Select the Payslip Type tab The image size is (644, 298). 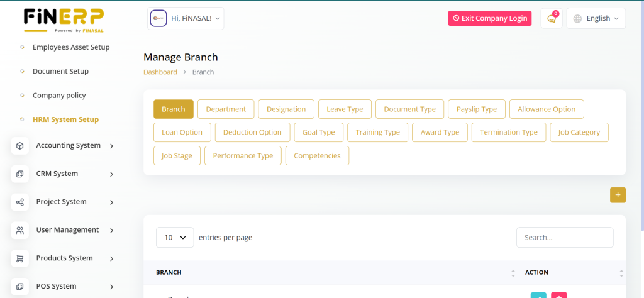[476, 109]
